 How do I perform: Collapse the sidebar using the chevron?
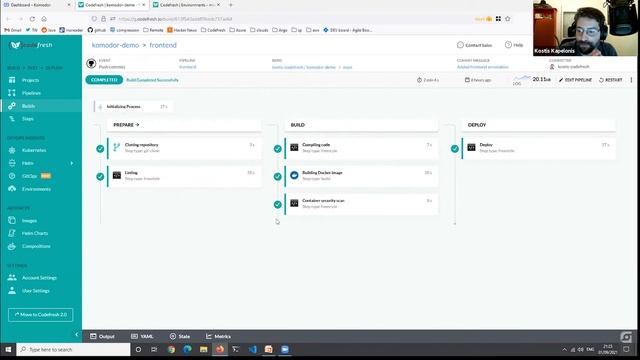pyautogui.click(x=77, y=334)
